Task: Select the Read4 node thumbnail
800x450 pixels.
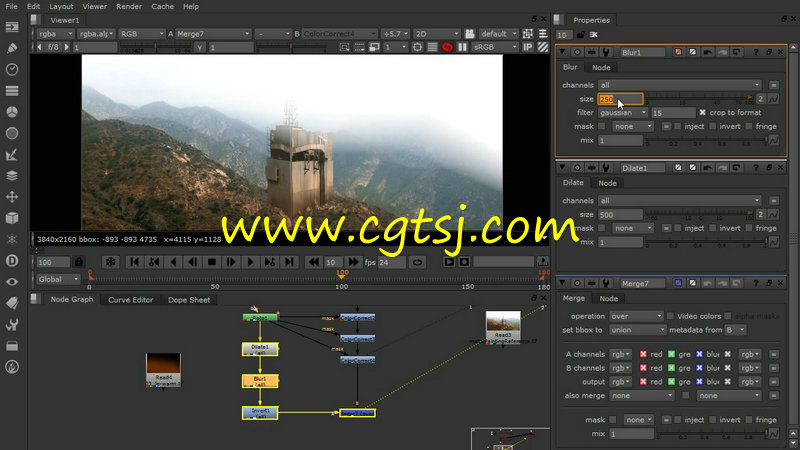Action: click(x=163, y=369)
